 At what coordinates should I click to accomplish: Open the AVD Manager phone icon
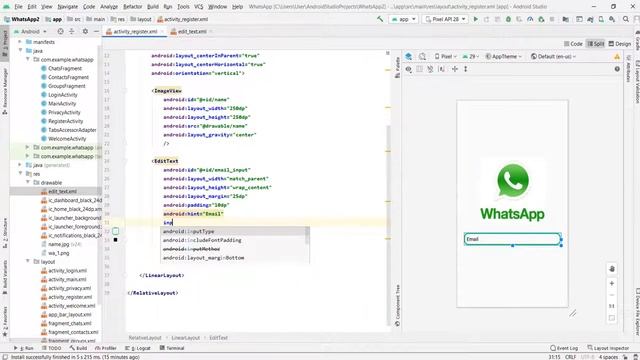(x=601, y=19)
